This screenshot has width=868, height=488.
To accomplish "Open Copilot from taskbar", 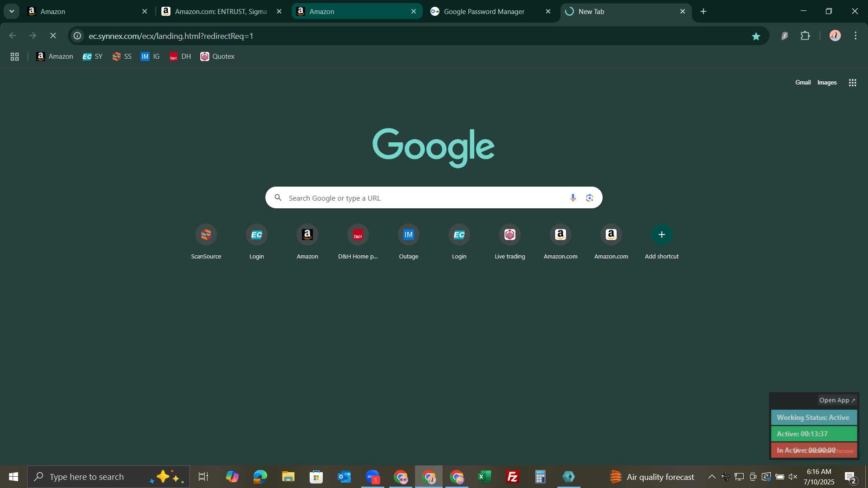I will [x=232, y=477].
